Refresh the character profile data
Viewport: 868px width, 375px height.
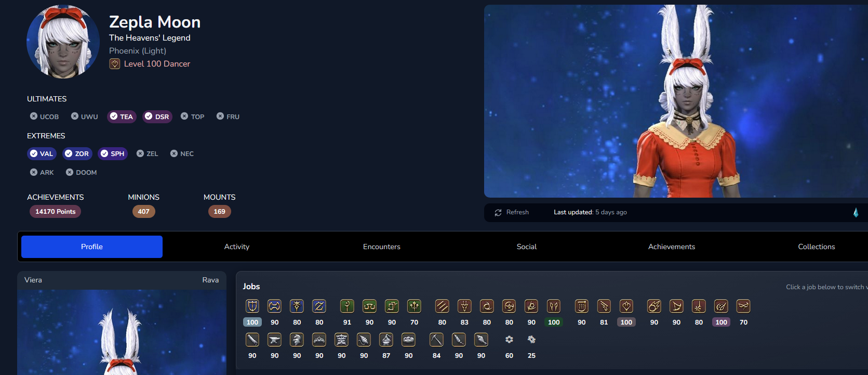512,212
